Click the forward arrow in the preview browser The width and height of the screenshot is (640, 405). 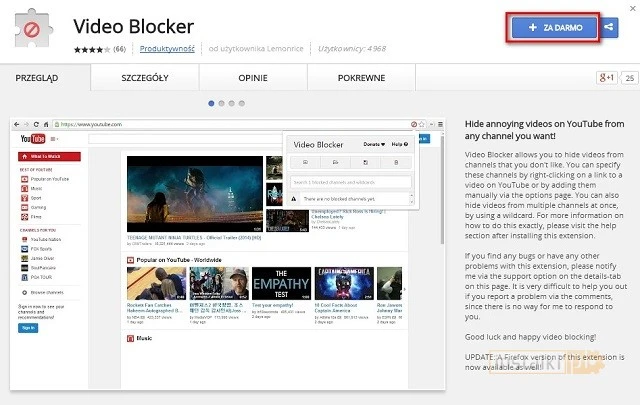26,124
